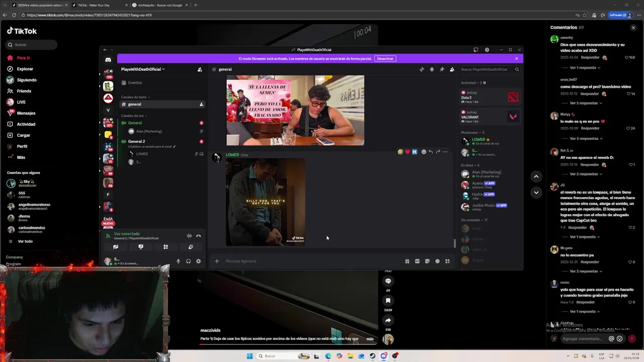This screenshot has width=644, height=362.
Task: Turn on camera in Discord voice panel
Action: coord(116,247)
